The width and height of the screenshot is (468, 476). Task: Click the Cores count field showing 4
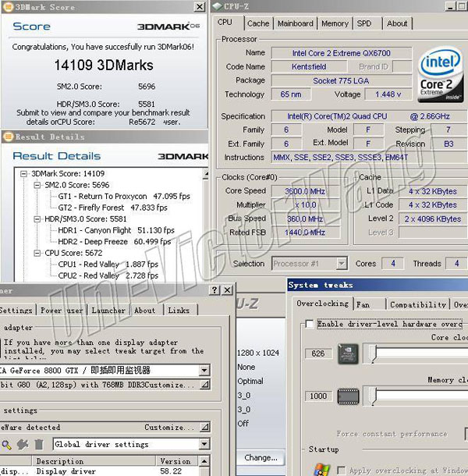(393, 263)
